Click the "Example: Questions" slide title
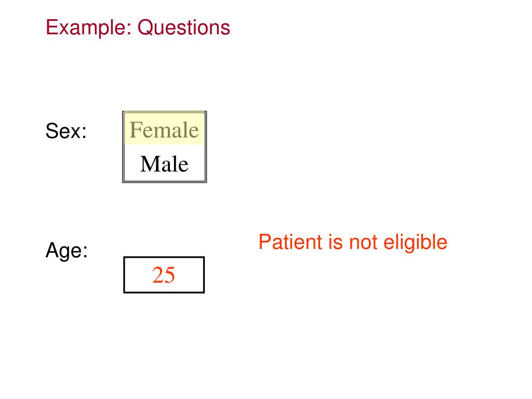Image resolution: width=532 pixels, height=399 pixels. click(x=138, y=27)
